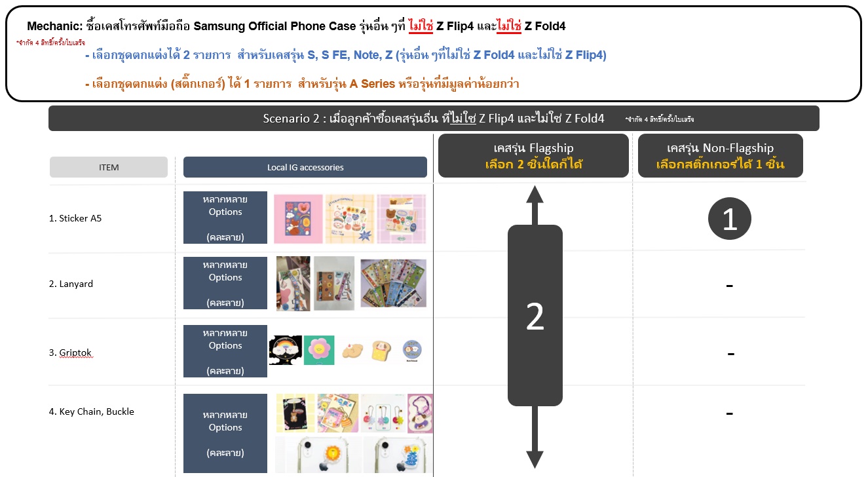Click the sunflower phone case key chain image
This screenshot has height=477, width=868.
(x=316, y=455)
